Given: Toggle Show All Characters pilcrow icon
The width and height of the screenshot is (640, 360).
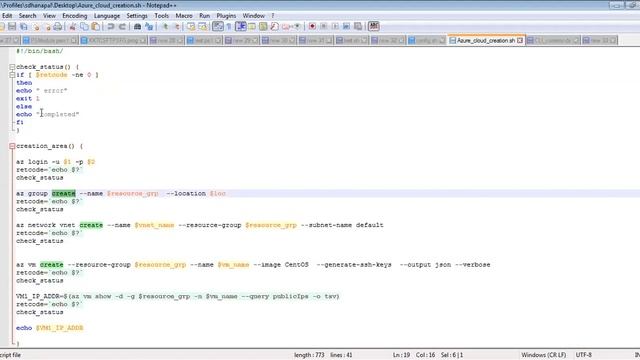Looking at the screenshot, I should pos(229,27).
